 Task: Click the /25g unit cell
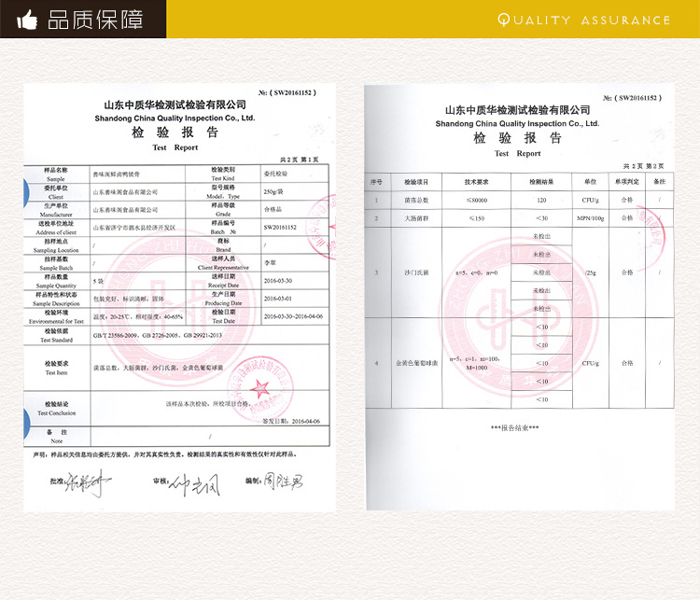click(590, 272)
